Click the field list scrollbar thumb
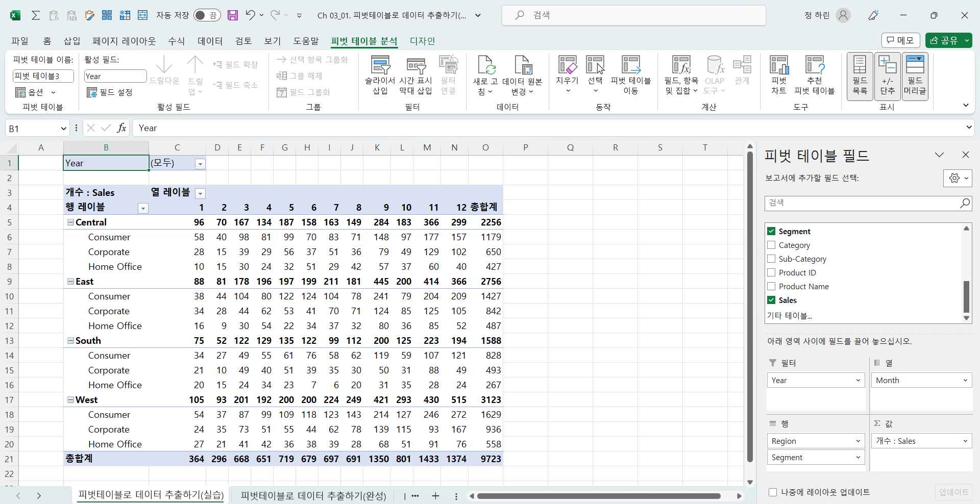 click(966, 296)
